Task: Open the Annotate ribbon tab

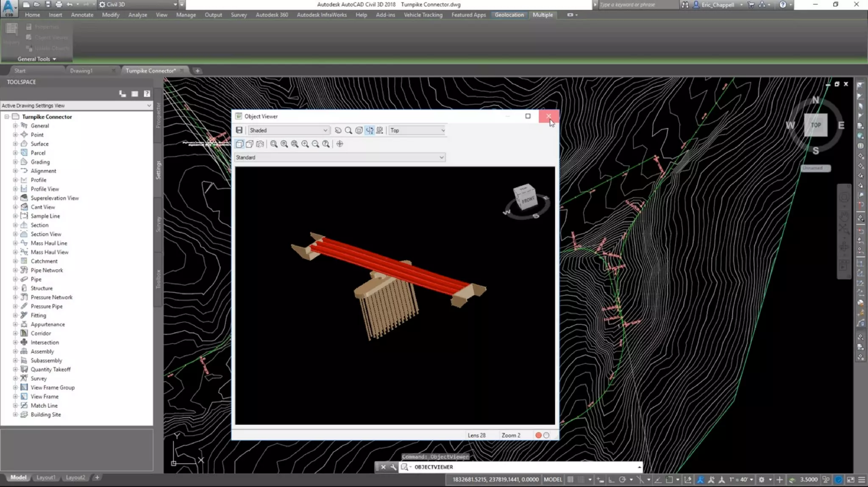Action: pos(82,15)
